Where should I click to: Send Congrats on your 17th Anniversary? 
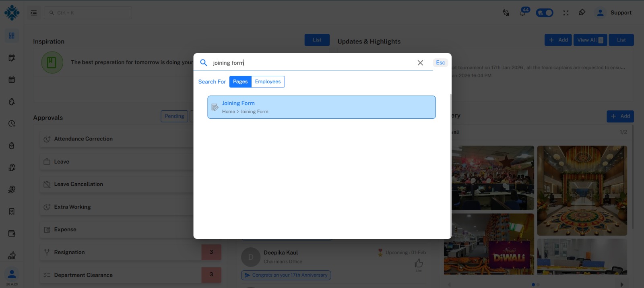[x=286, y=275]
